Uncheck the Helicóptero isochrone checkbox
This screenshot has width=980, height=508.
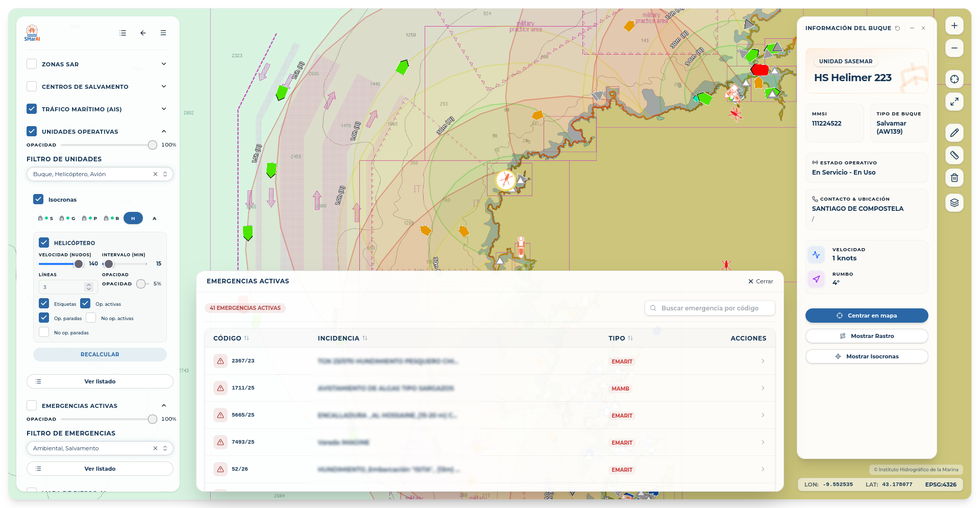(44, 243)
